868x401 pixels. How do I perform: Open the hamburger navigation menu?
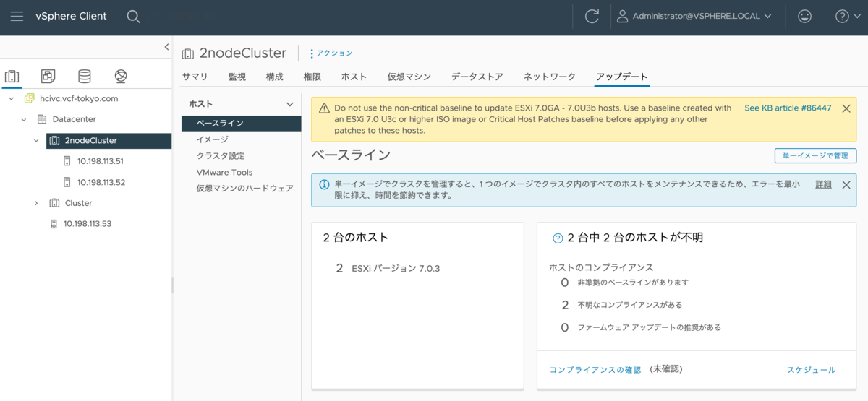tap(17, 16)
